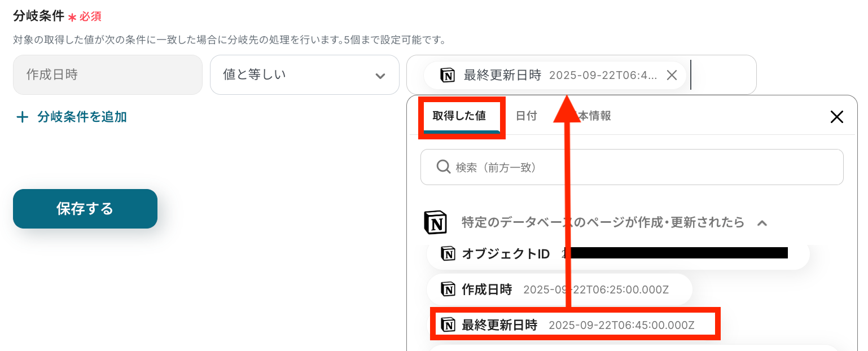Open the 値と等しい condition dropdown
The width and height of the screenshot is (868, 351).
(305, 74)
